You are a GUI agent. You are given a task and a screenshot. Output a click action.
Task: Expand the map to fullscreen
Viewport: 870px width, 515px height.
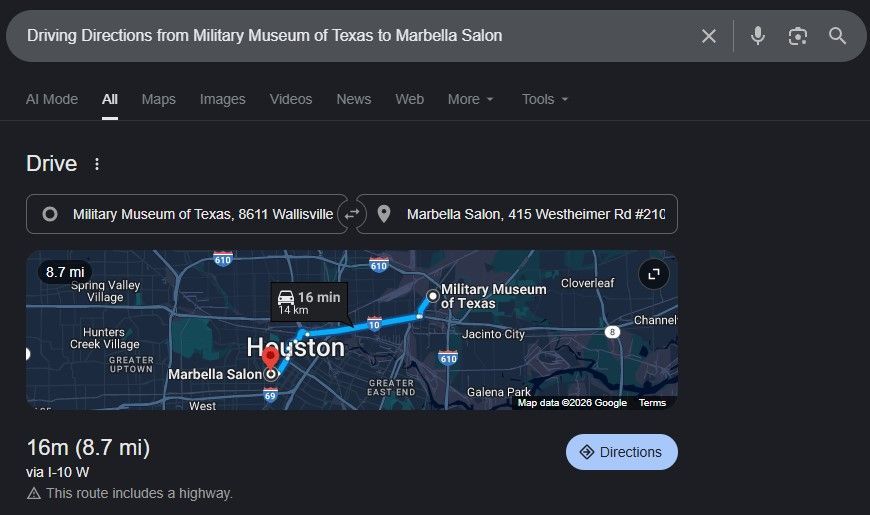pyautogui.click(x=654, y=273)
